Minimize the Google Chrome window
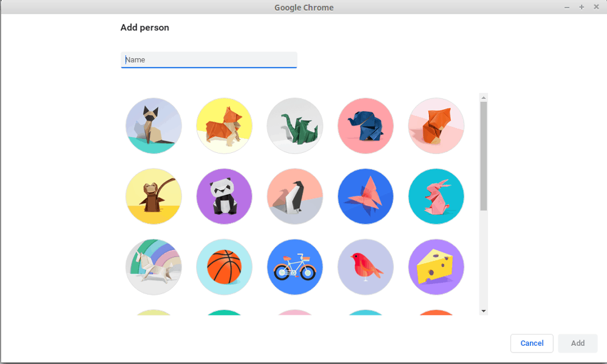The height and width of the screenshot is (364, 607). pos(567,7)
